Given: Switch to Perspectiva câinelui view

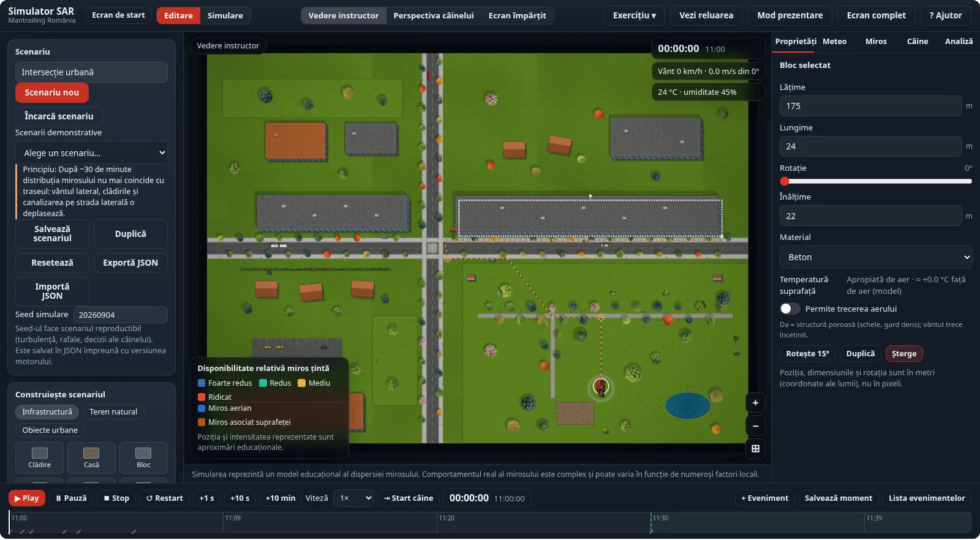Looking at the screenshot, I should pyautogui.click(x=434, y=15).
